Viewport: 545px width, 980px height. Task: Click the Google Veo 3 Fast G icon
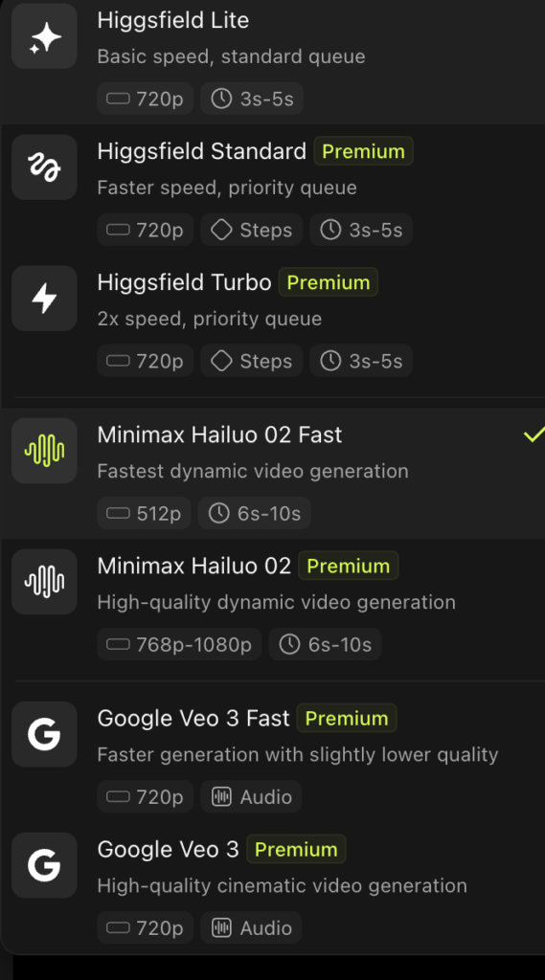[x=44, y=734]
